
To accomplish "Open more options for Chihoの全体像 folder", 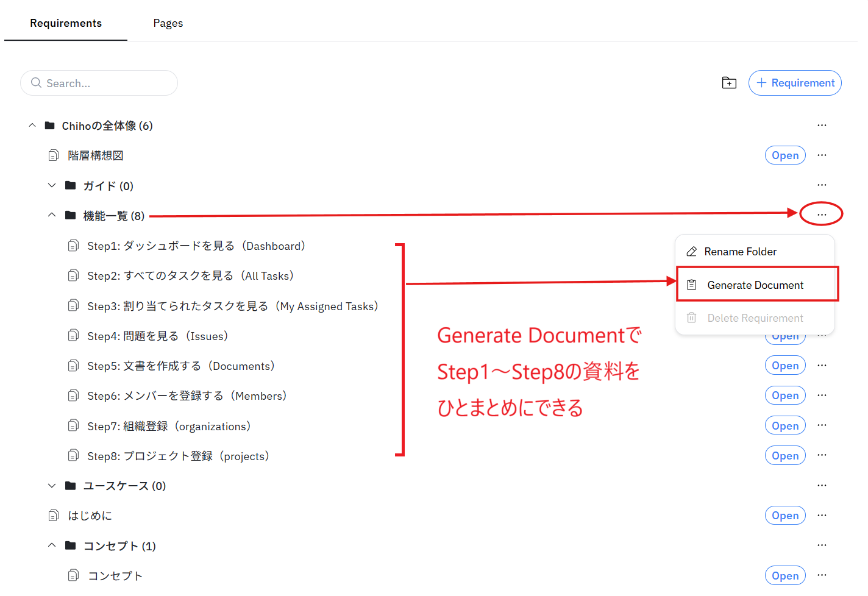I will [822, 126].
